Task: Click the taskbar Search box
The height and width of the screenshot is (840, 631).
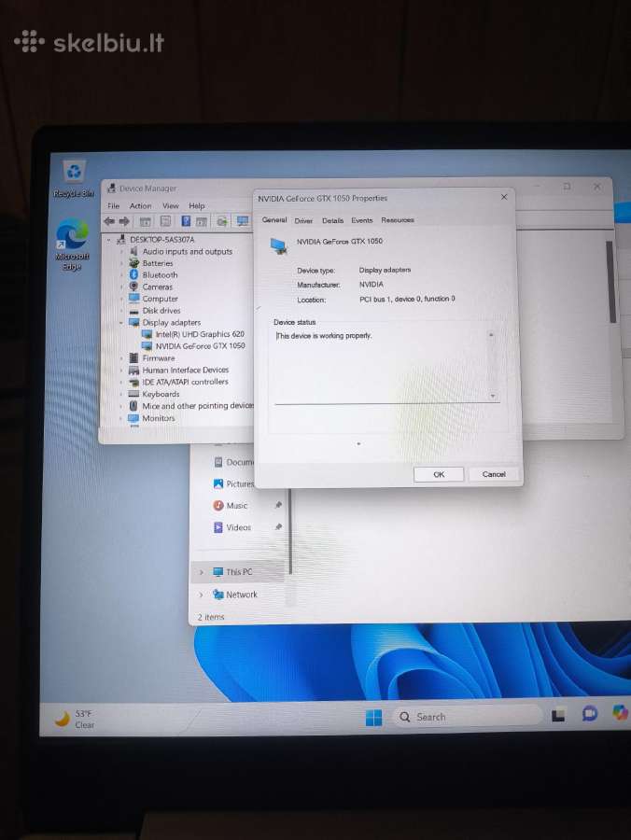Action: [x=467, y=717]
